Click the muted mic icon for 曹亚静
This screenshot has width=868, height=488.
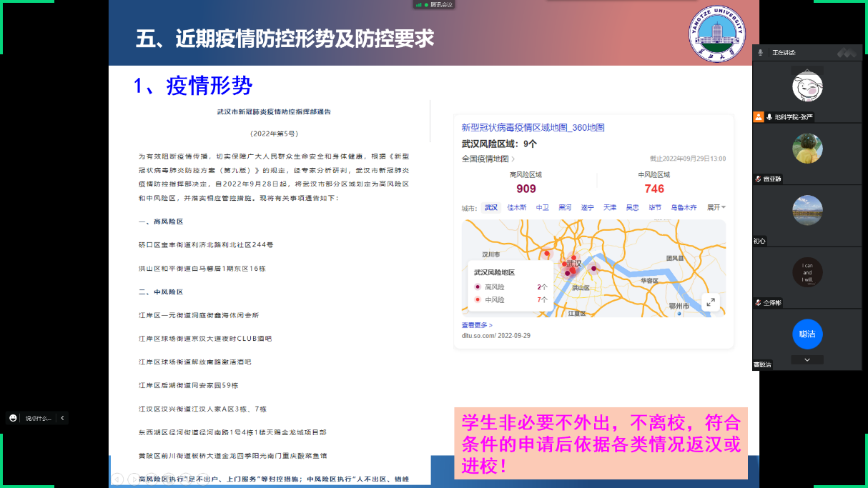758,179
